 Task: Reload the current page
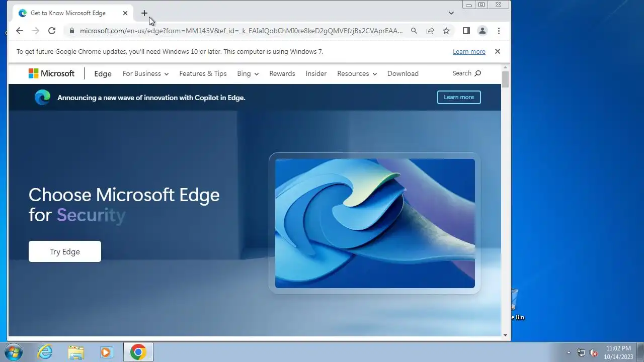point(52,31)
